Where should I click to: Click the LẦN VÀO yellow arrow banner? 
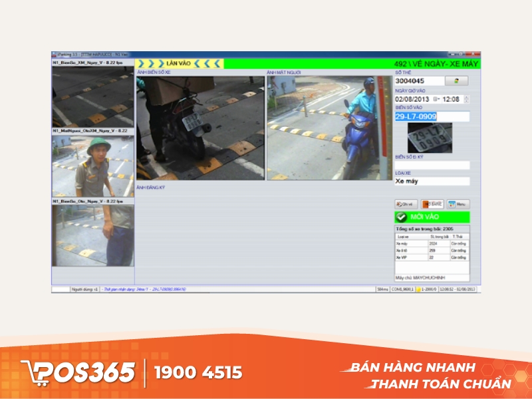coord(178,63)
